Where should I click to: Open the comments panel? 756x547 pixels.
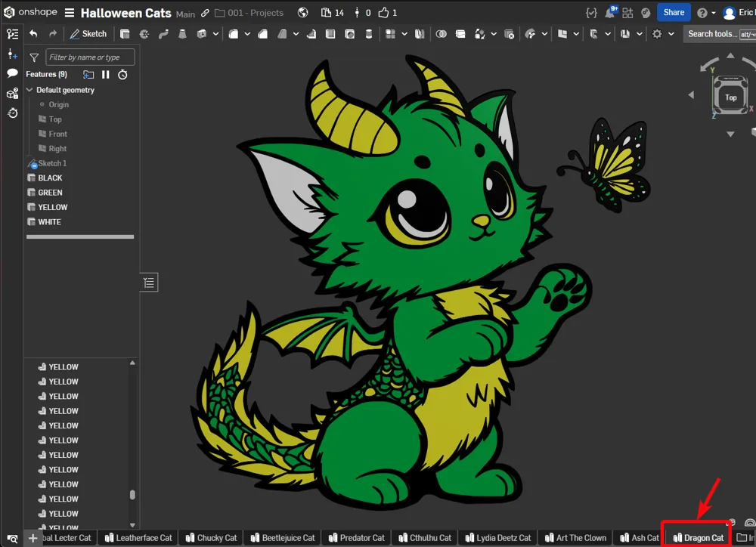pyautogui.click(x=13, y=73)
